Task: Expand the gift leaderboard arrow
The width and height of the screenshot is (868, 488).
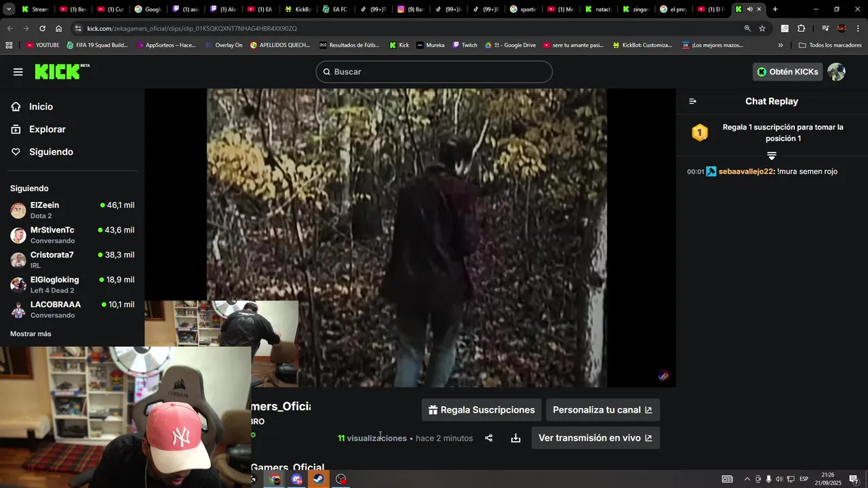Action: click(x=772, y=156)
